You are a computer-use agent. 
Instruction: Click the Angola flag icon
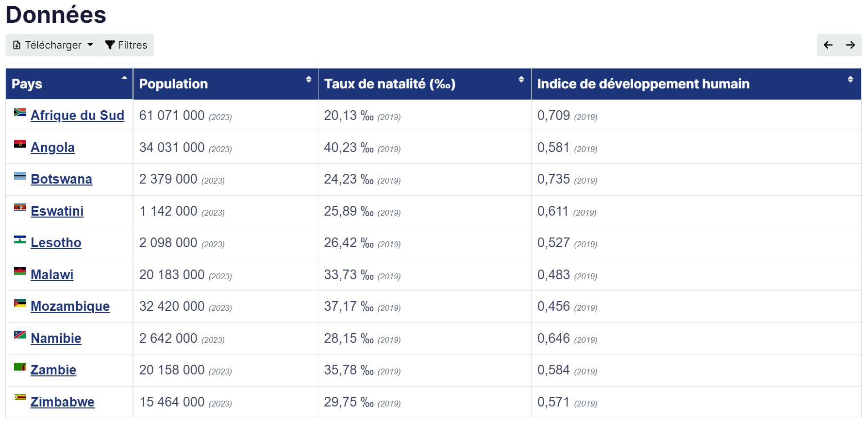(x=20, y=144)
